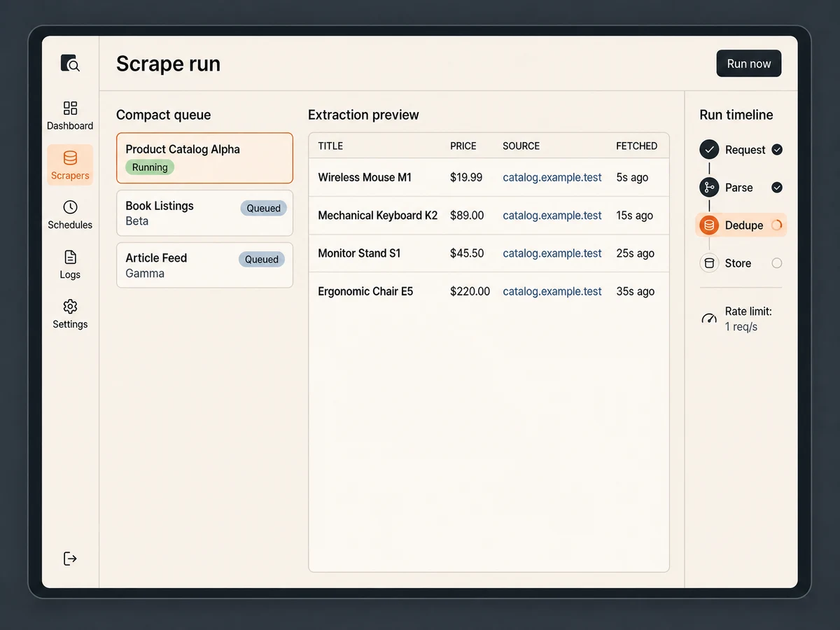
Task: Click the $220.00 price cell
Action: tap(470, 291)
